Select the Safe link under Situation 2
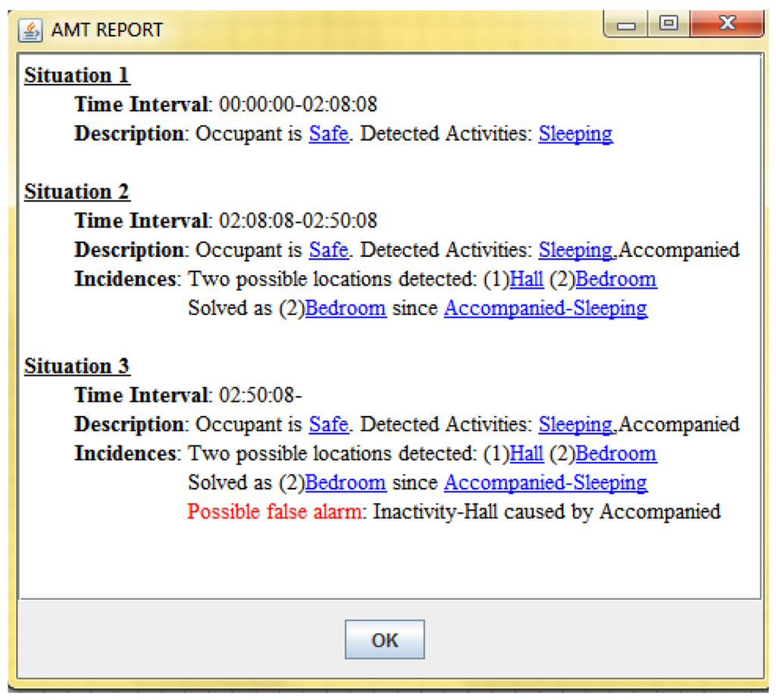 328,250
